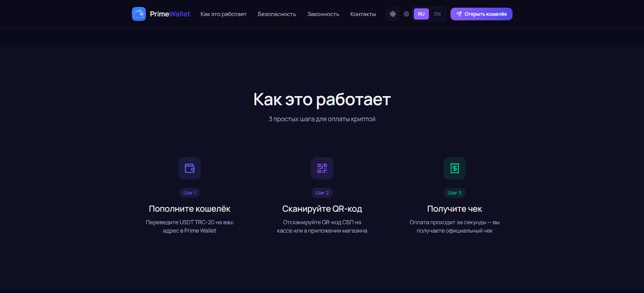Select the RU language option
Viewport: 644px width, 293px height.
point(421,14)
